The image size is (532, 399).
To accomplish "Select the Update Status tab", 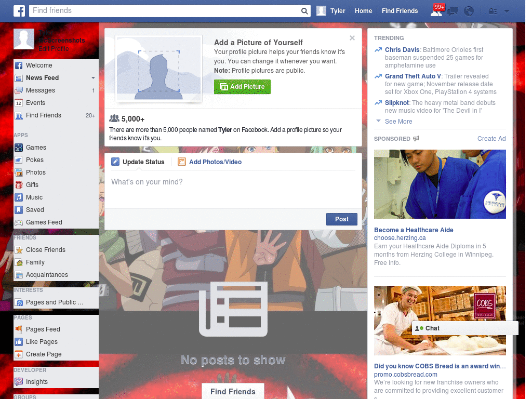I will click(x=138, y=162).
